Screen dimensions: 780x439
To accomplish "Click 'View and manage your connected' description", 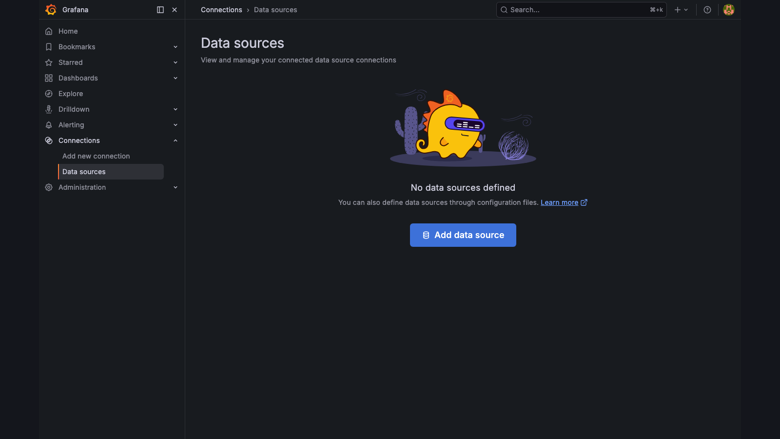I will pyautogui.click(x=298, y=60).
